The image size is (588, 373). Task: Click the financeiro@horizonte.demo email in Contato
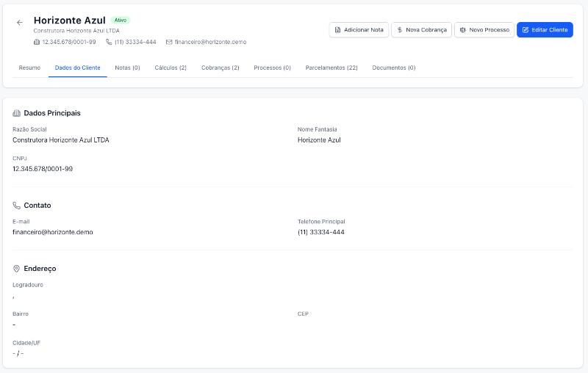coord(53,232)
